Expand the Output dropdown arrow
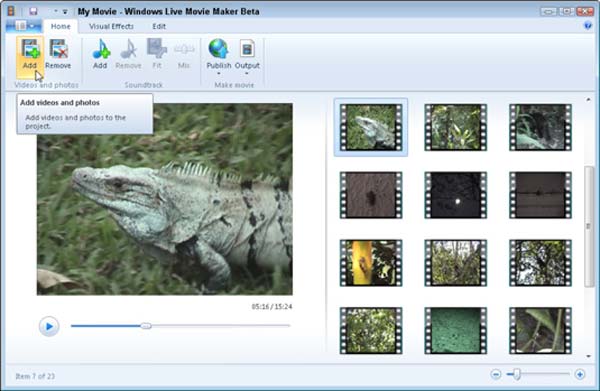Viewport: 600px width, 391px height. point(247,73)
